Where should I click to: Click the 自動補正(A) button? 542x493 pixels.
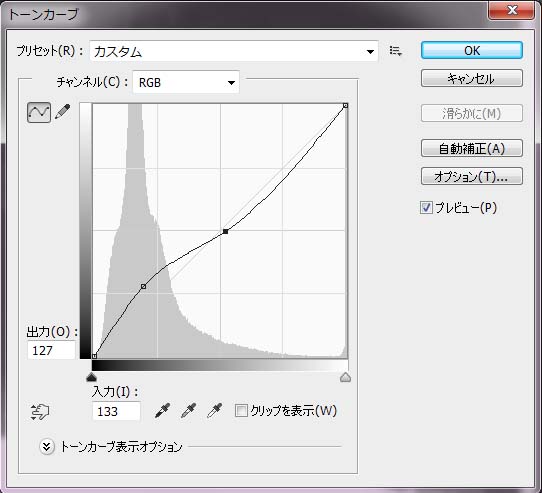tap(472, 148)
